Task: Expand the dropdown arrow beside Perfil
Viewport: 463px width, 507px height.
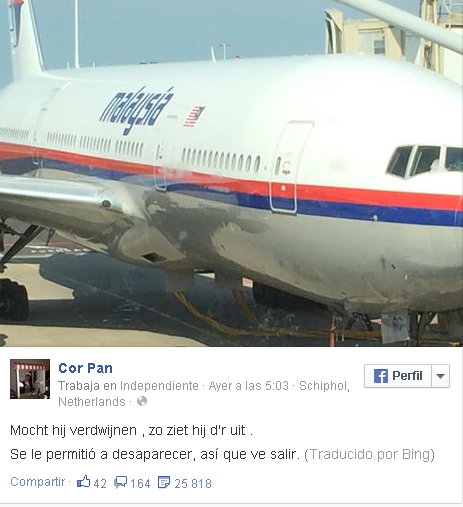Action: point(440,376)
